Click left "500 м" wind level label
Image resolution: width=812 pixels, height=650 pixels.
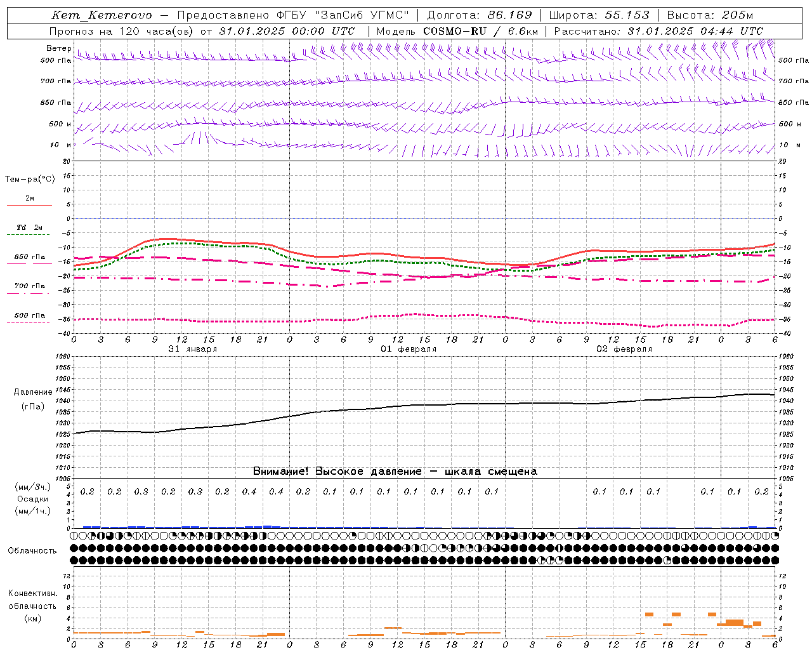pos(60,124)
